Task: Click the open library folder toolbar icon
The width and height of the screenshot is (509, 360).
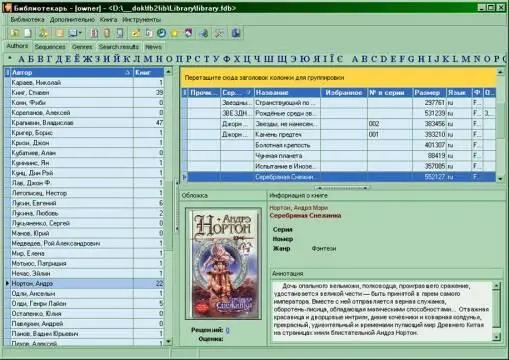Action: 15,33
